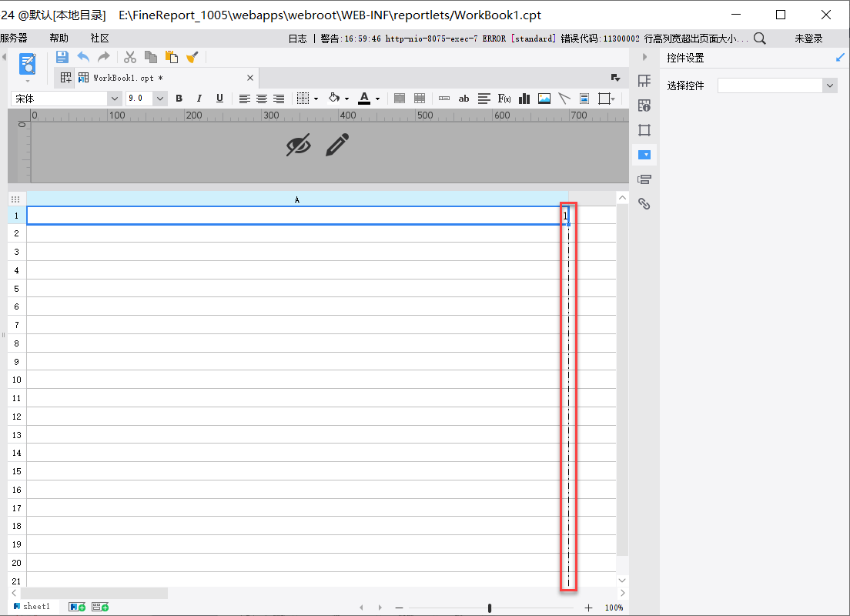Open the 帮助 menu
The height and width of the screenshot is (616, 850).
59,38
